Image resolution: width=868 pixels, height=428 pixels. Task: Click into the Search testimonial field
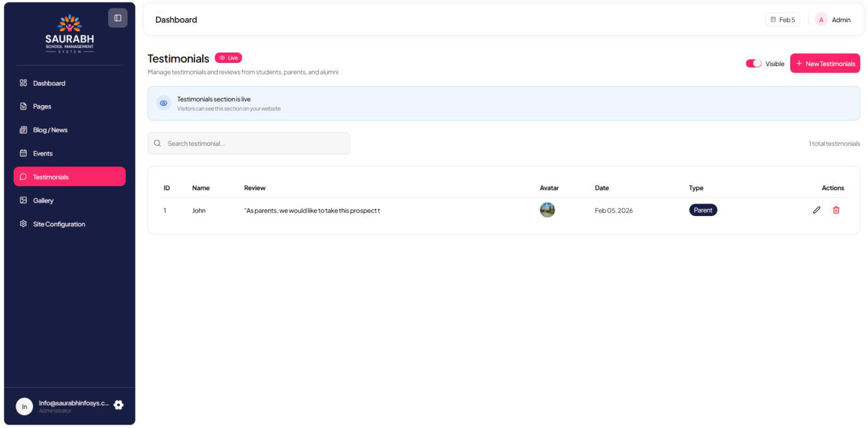(253, 143)
